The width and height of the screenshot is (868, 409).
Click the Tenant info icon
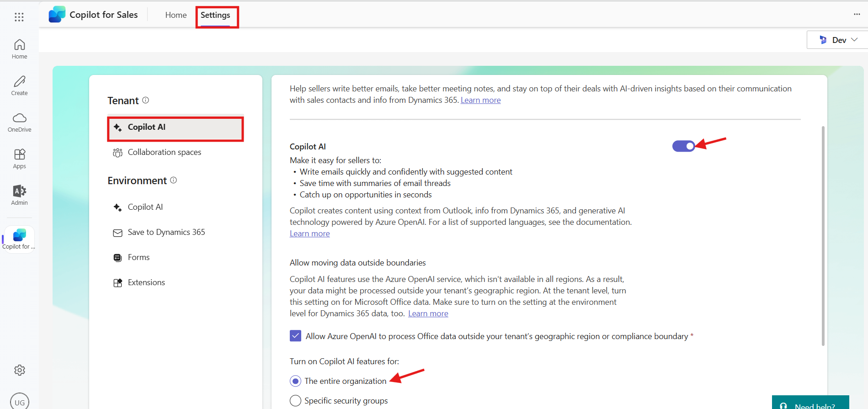145,100
